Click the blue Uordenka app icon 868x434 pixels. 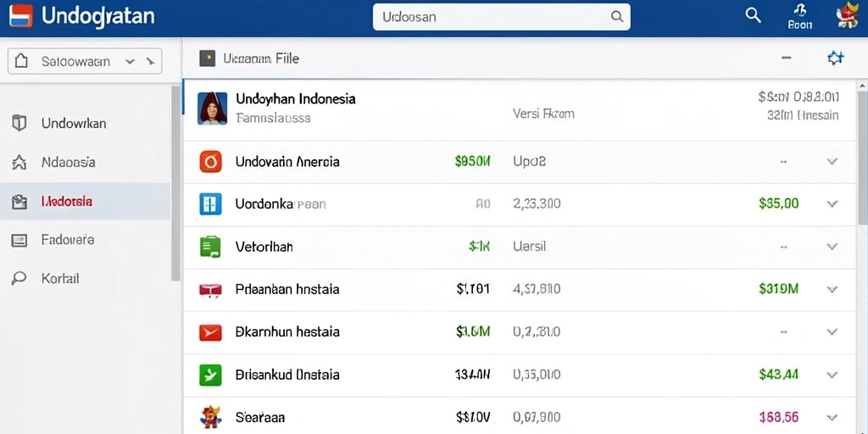coord(210,203)
